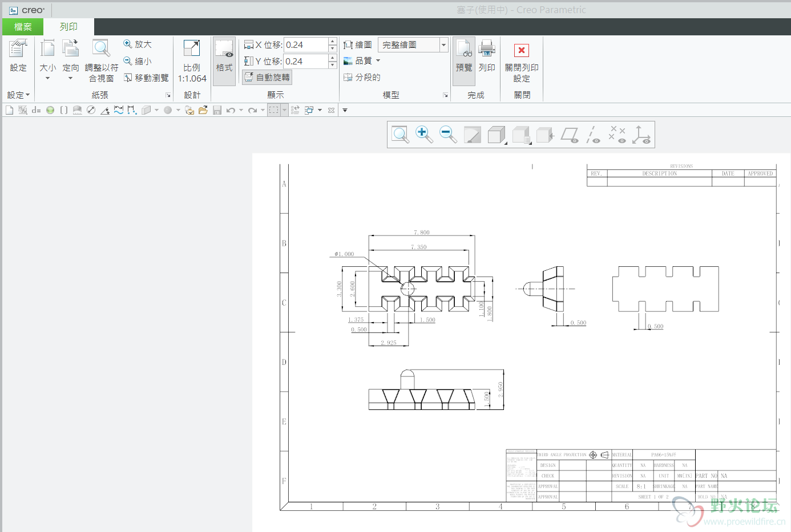Click graphics toolbar zoom out minus icon
The width and height of the screenshot is (791, 532).
click(448, 135)
